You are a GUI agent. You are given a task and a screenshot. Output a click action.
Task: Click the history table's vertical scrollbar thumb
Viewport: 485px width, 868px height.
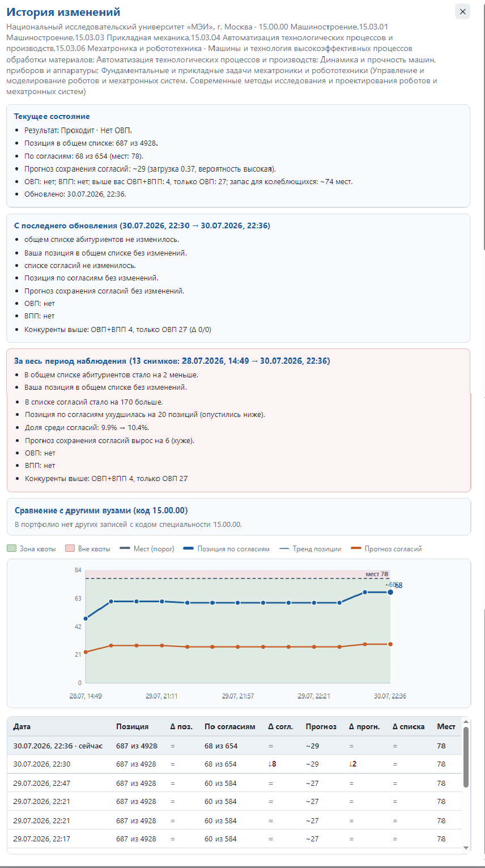(466, 757)
